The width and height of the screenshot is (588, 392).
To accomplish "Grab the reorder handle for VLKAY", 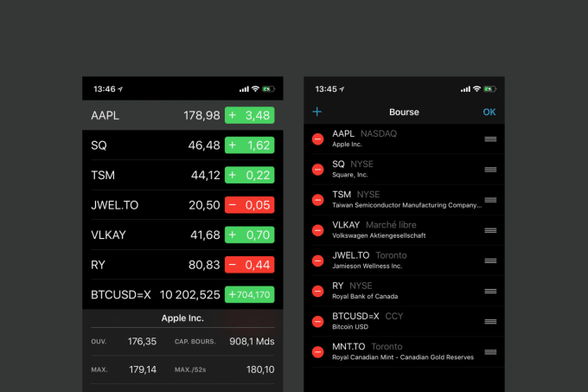I will 490,230.
